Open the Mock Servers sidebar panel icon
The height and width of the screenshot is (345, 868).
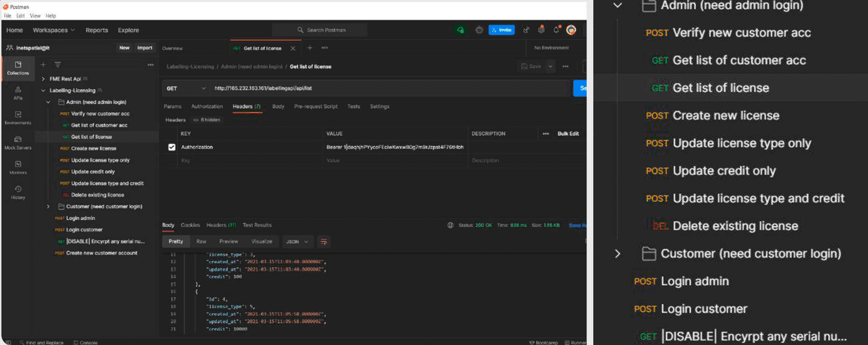click(18, 142)
